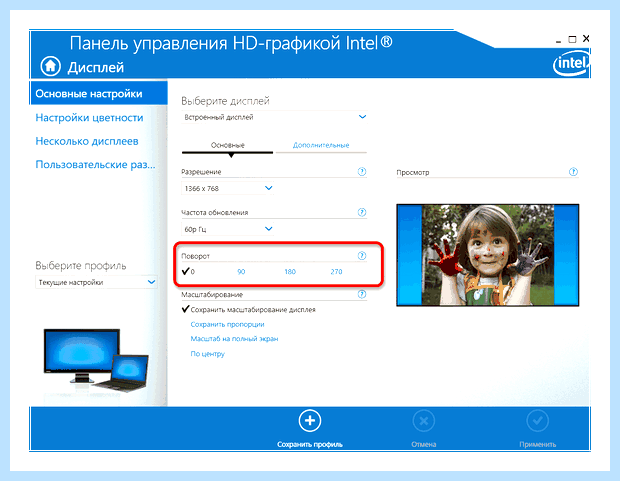620x481 pixels.
Task: Click the Масштабирование label
Action: click(212, 294)
